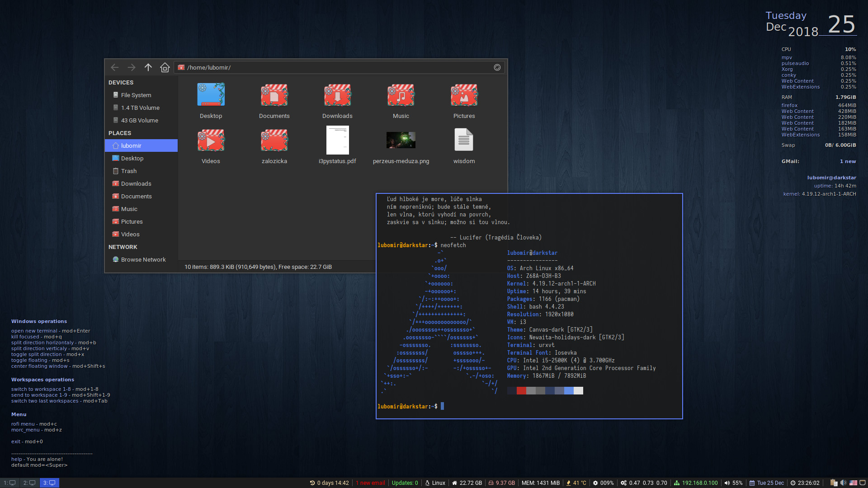Click the light blue color block in neofetch

[569, 390]
